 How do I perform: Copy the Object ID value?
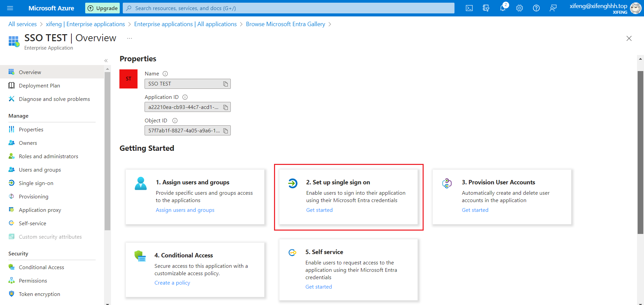pos(226,131)
